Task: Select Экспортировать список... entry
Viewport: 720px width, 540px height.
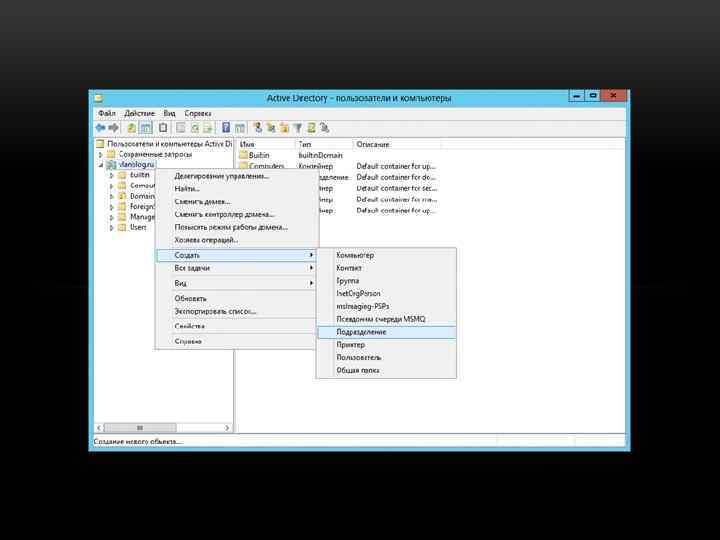Action: 236,311
